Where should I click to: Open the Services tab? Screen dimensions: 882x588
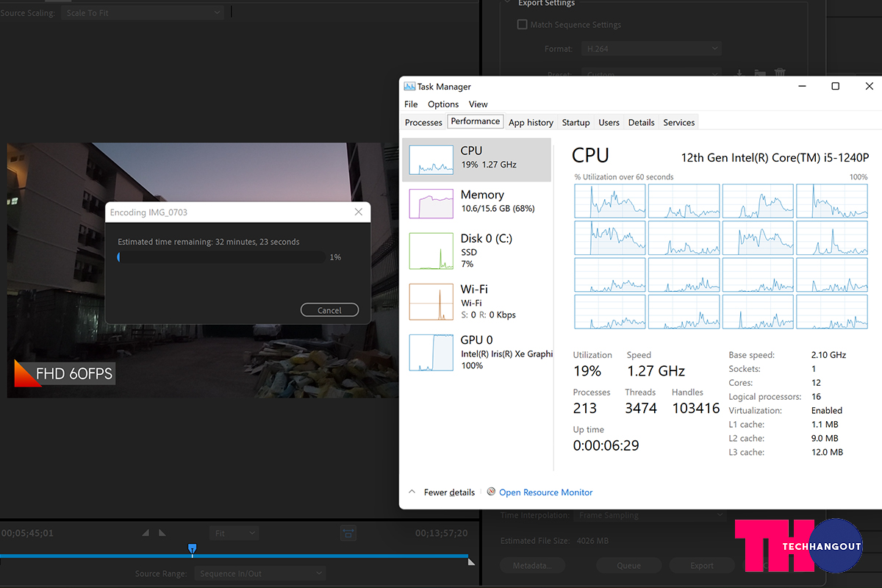pyautogui.click(x=679, y=122)
